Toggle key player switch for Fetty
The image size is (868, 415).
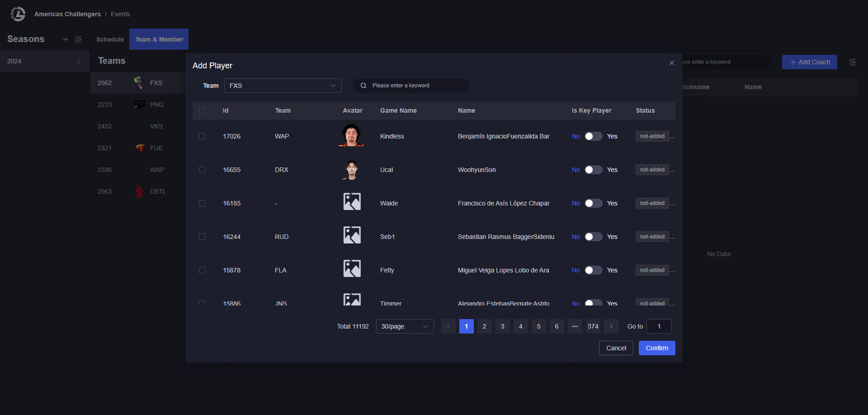coord(593,270)
